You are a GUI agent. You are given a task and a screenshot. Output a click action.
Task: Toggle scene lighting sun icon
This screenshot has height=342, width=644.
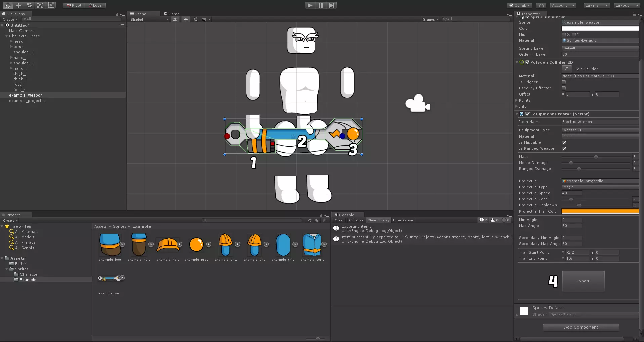point(186,20)
